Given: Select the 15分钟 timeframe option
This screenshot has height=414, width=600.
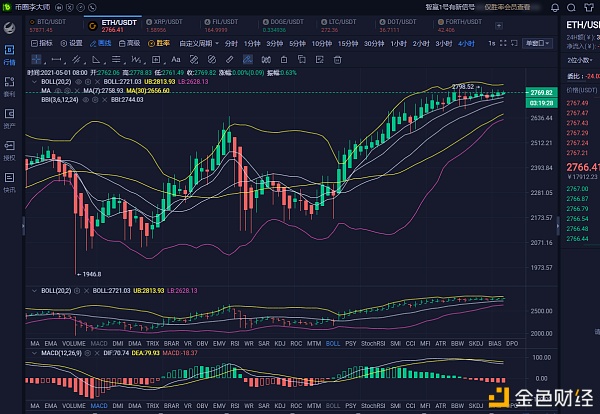Looking at the screenshot, I should click(x=347, y=44).
